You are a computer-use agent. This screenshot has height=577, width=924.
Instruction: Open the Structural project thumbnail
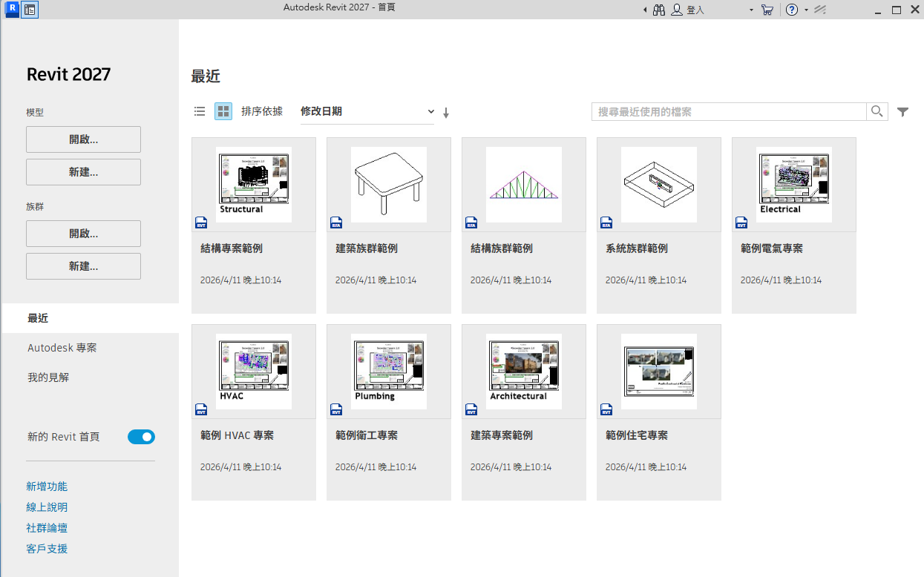coord(254,185)
